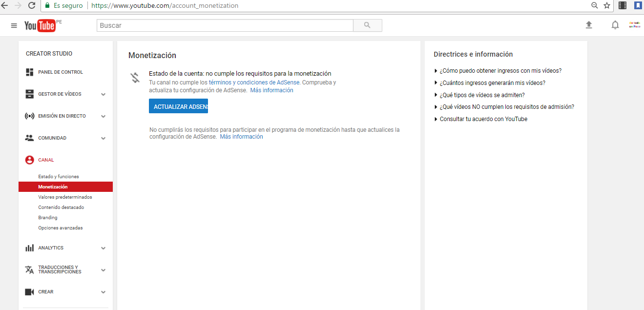Click the green padlock secure icon

pos(47,5)
